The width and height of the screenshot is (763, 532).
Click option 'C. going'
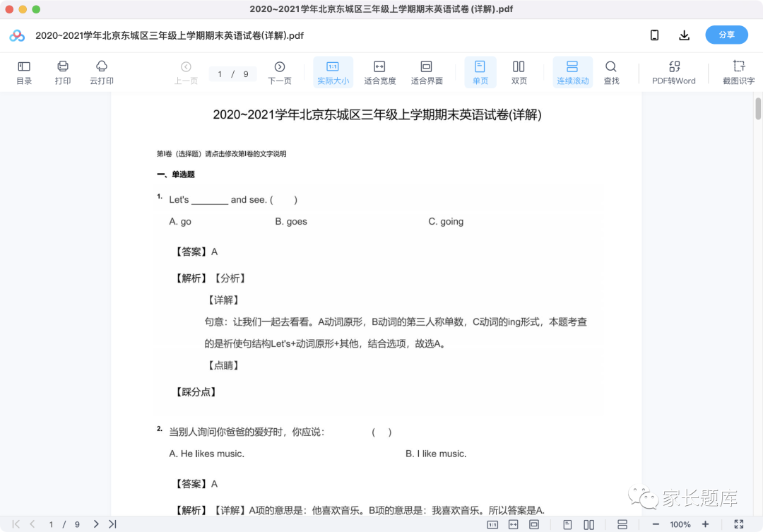(x=446, y=221)
